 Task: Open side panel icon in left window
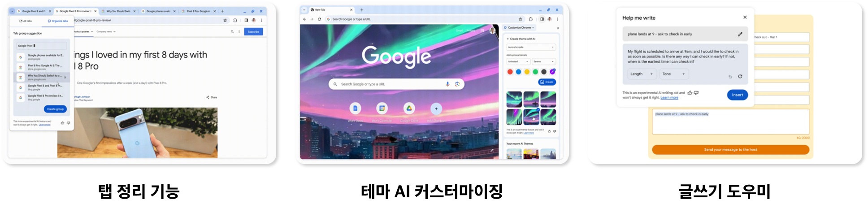click(246, 20)
